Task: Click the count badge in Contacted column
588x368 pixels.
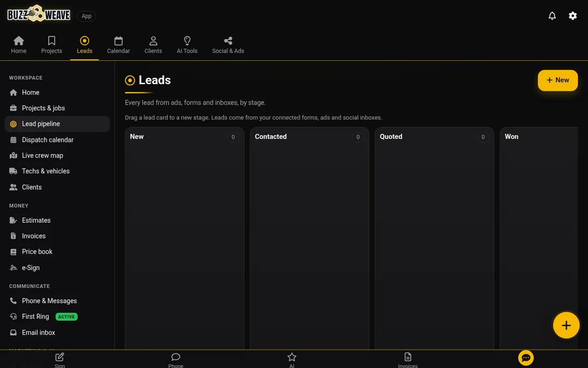Action: pyautogui.click(x=358, y=137)
